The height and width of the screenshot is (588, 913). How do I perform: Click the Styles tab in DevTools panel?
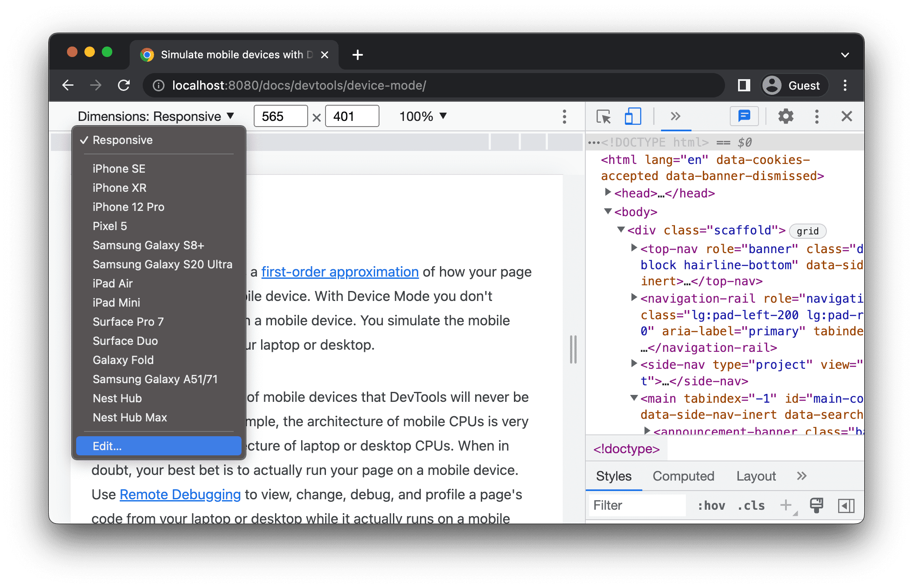point(614,476)
